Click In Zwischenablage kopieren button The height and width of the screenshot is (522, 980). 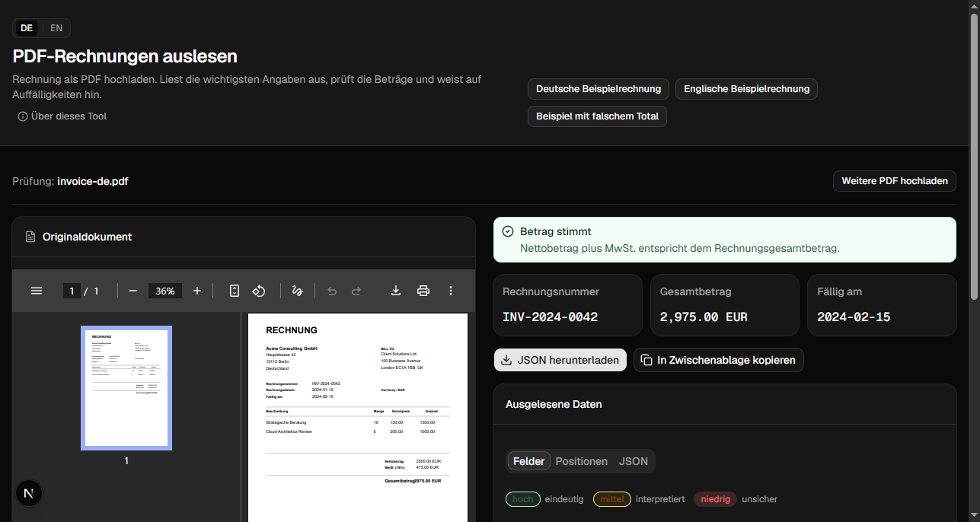click(x=719, y=360)
